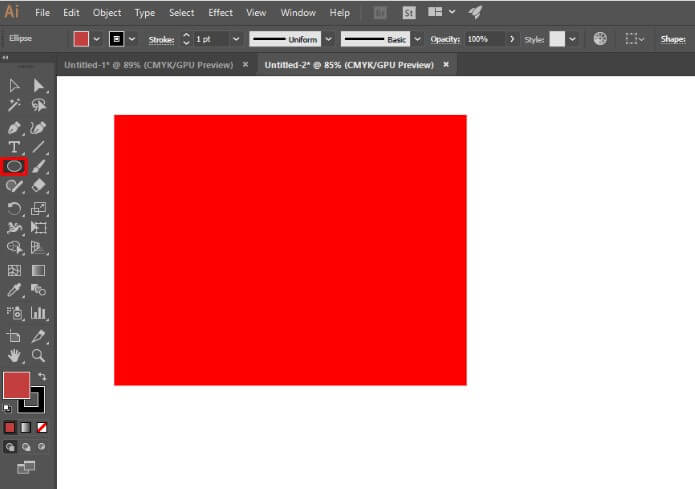The image size is (695, 489).
Task: Open the Uniform width profile dropdown
Action: (328, 39)
